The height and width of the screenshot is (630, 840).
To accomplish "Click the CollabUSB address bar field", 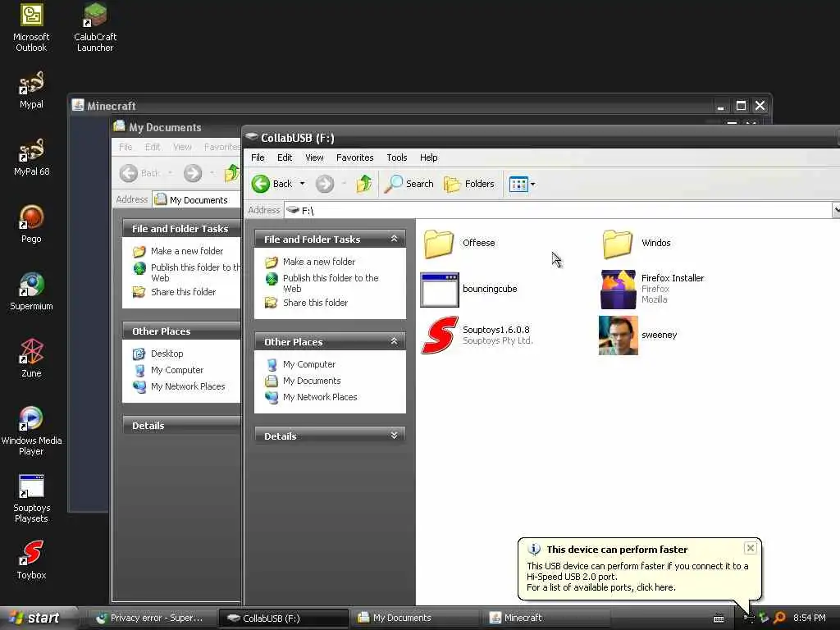I will point(557,210).
